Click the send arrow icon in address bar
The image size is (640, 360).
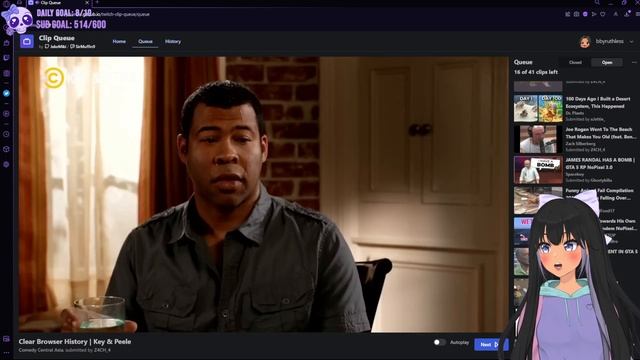594,14
